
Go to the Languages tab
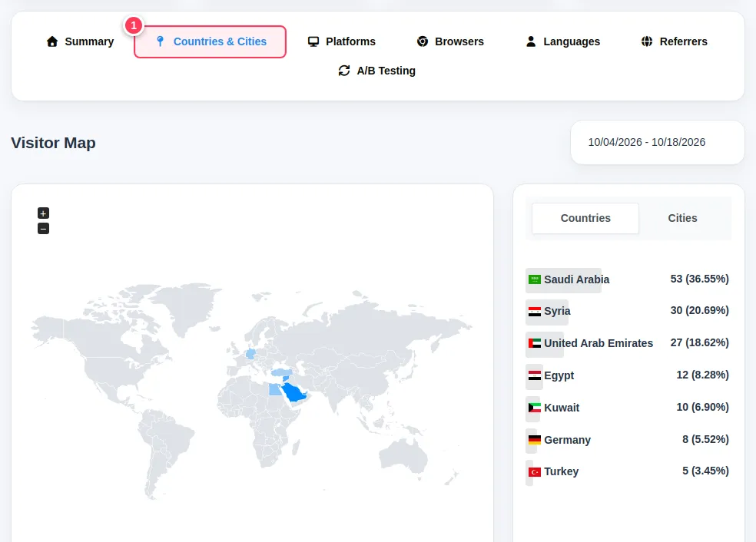pyautogui.click(x=562, y=41)
